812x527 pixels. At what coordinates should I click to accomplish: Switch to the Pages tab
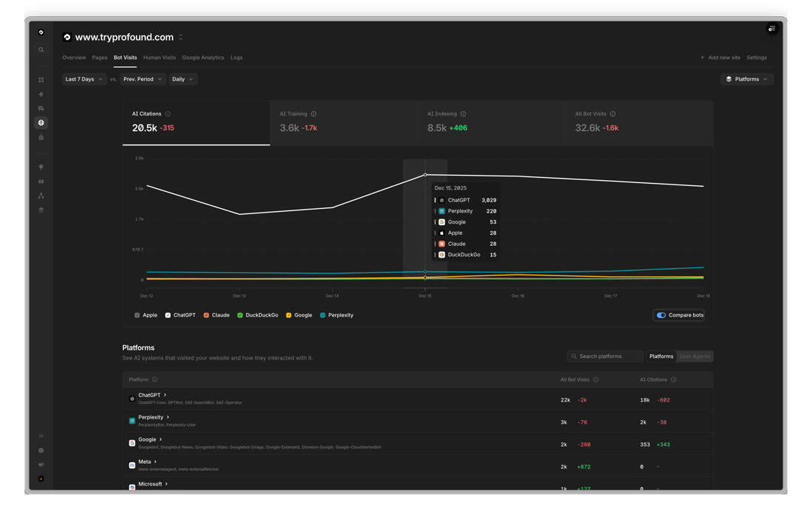point(100,58)
